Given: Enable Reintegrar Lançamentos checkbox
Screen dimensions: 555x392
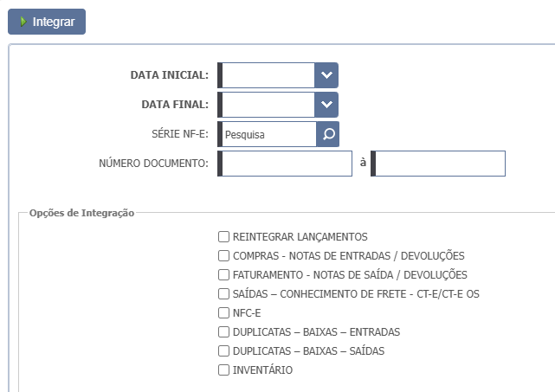Looking at the screenshot, I should tap(224, 236).
